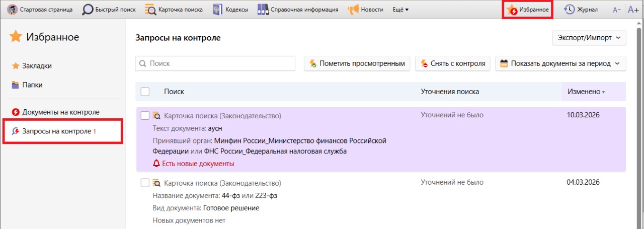Screen dimensions: 644x229
Task: Check the box for the 44-фз query
Action: [x=145, y=183]
